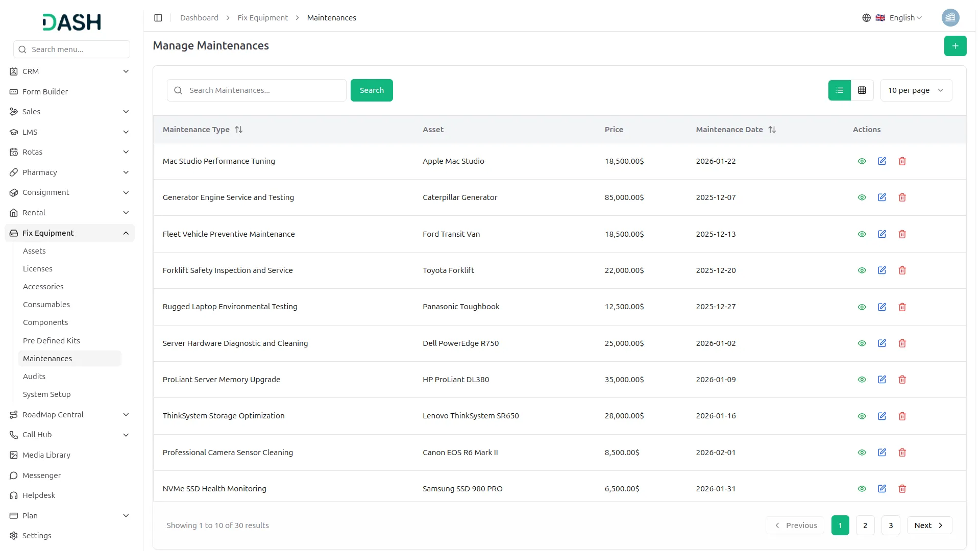This screenshot has height=551, width=980.
Task: Open the Audits submenu item
Action: [x=34, y=377]
